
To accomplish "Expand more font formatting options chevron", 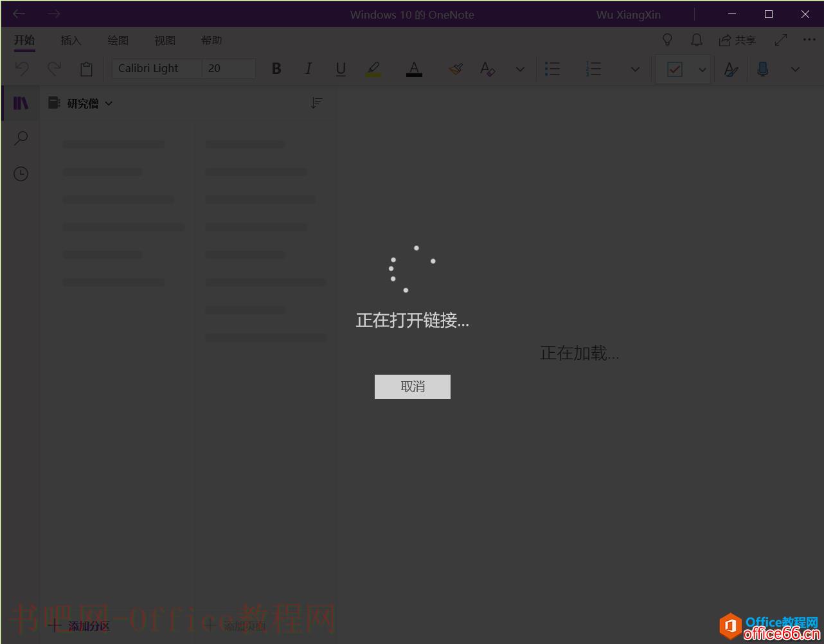I will (520, 69).
